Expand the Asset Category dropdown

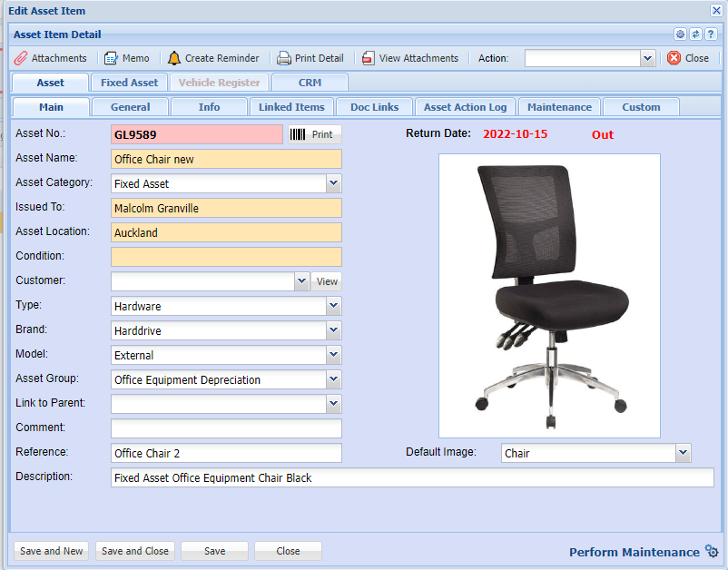coord(334,183)
